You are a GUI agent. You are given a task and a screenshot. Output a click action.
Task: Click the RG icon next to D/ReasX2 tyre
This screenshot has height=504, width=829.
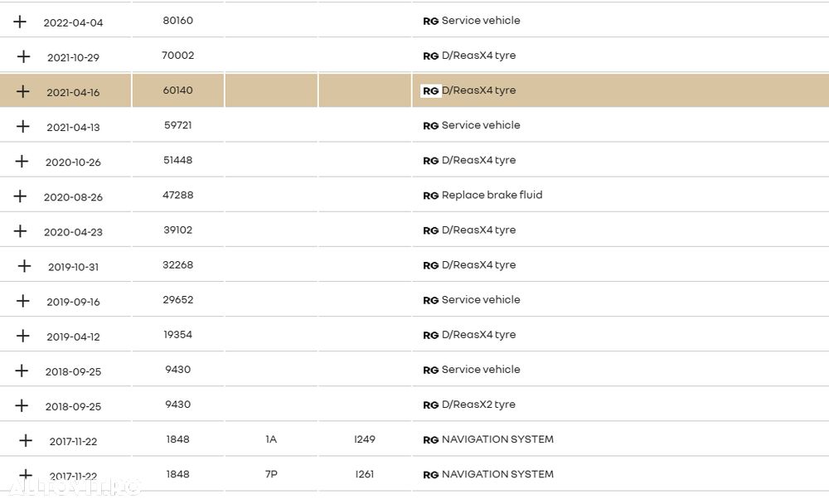[x=430, y=405]
